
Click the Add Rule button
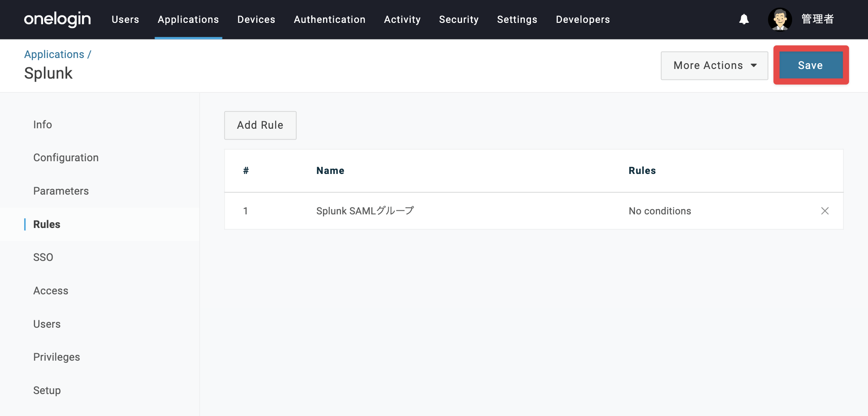pyautogui.click(x=260, y=125)
